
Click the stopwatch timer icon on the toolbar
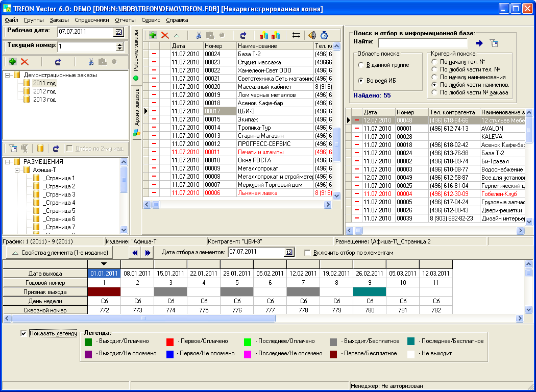(324, 35)
